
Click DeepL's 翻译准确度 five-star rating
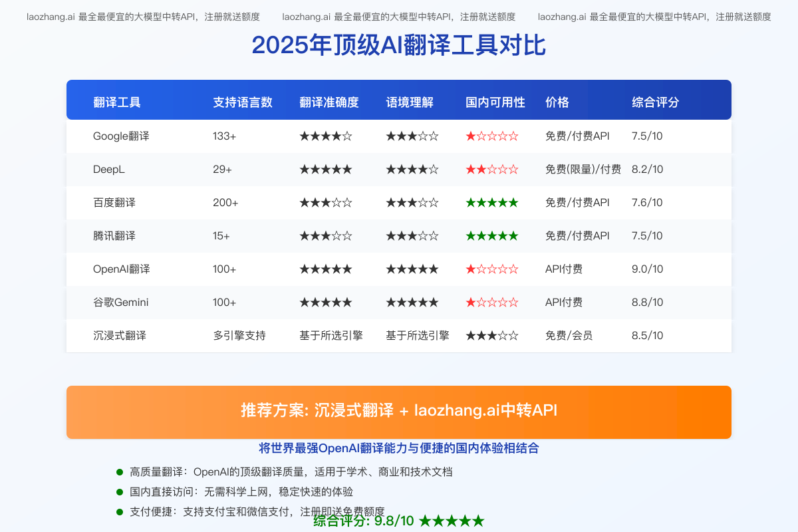click(x=326, y=170)
